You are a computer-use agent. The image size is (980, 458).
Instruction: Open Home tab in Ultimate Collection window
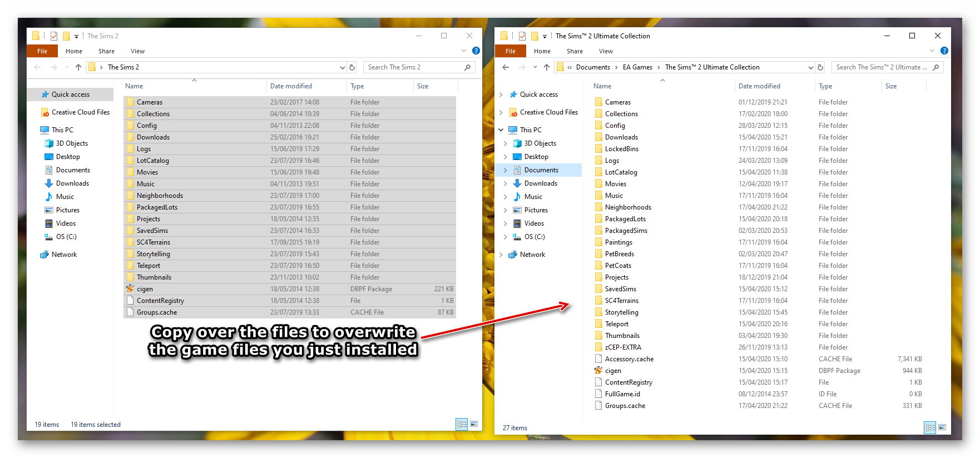542,51
